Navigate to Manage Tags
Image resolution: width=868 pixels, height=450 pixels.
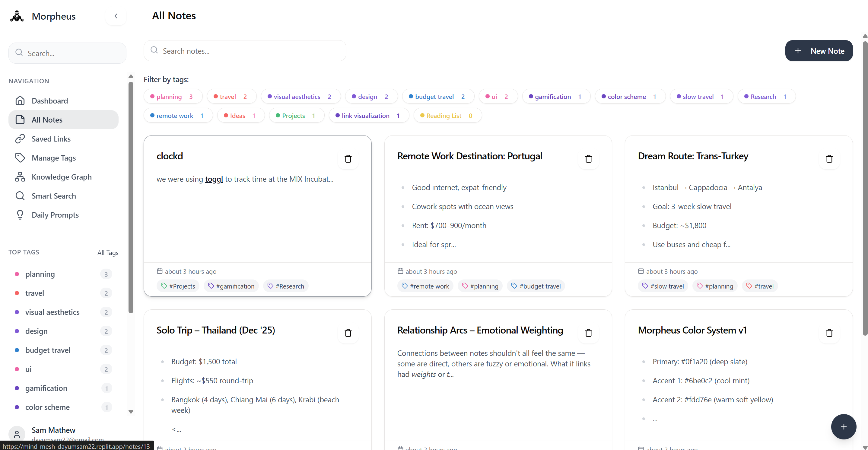54,158
